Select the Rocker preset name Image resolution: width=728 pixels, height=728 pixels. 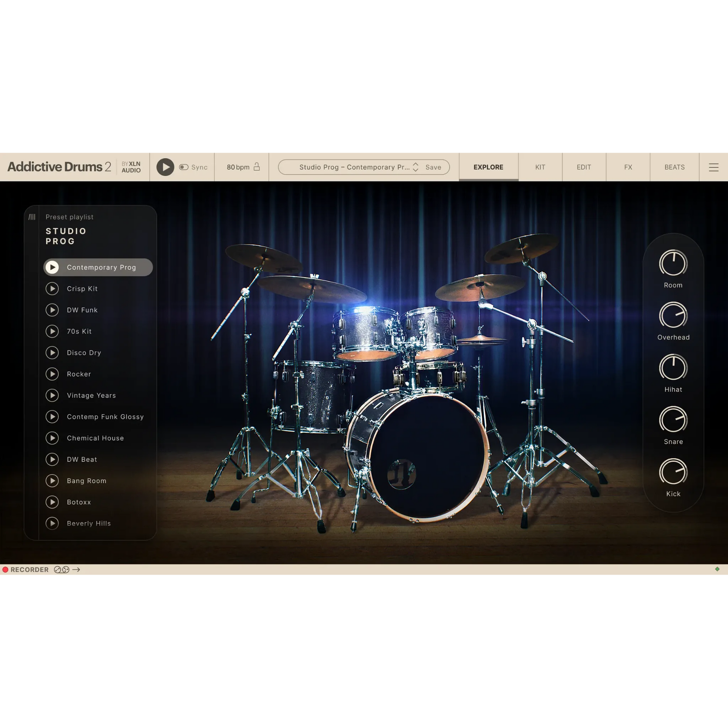point(79,374)
